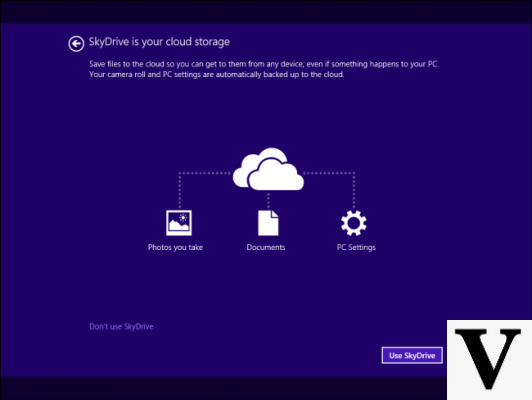Click the Documents page icon
This screenshot has width=532, height=400.
[268, 223]
